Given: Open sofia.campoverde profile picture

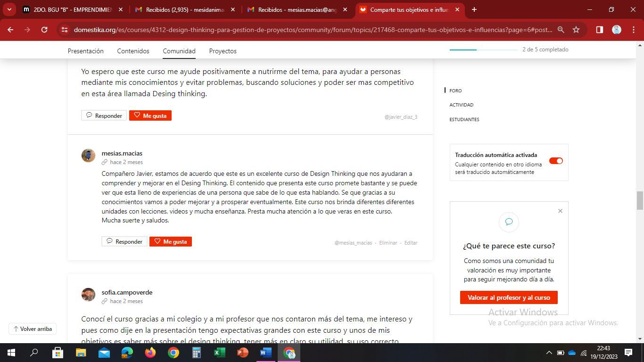Looking at the screenshot, I should (x=88, y=295).
